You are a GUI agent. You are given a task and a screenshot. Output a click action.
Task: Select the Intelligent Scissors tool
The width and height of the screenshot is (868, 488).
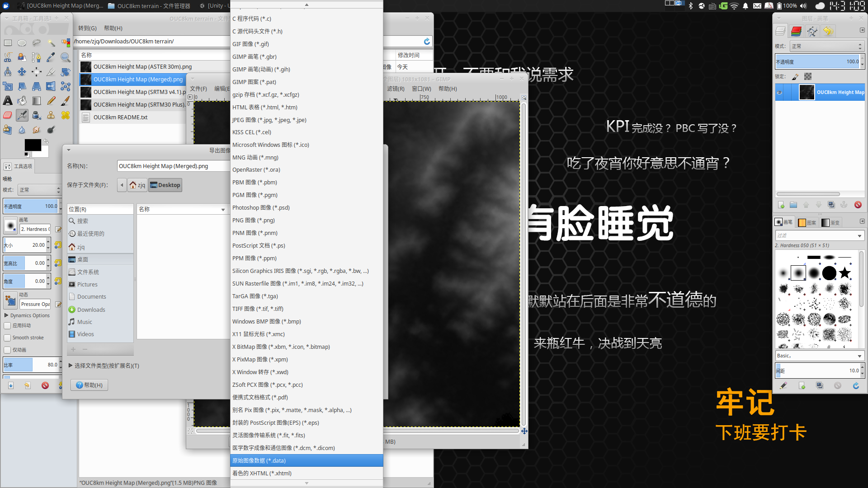tap(8, 57)
